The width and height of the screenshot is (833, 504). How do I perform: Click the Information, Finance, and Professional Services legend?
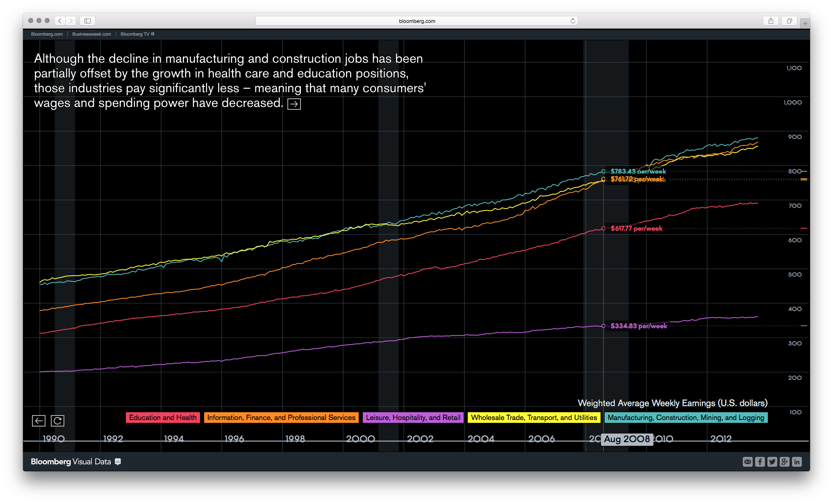[x=281, y=418]
